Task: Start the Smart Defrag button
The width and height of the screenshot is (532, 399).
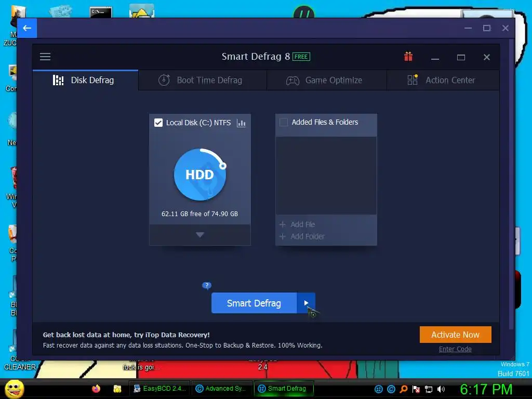Action: coord(254,303)
